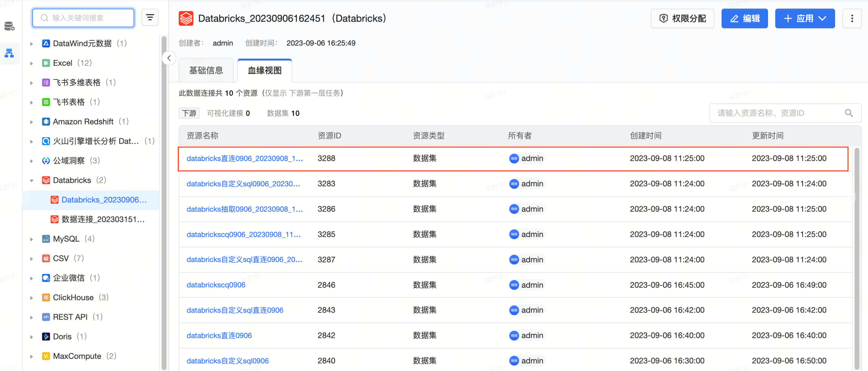Click the 编辑 button
868x371 pixels.
(x=744, y=19)
